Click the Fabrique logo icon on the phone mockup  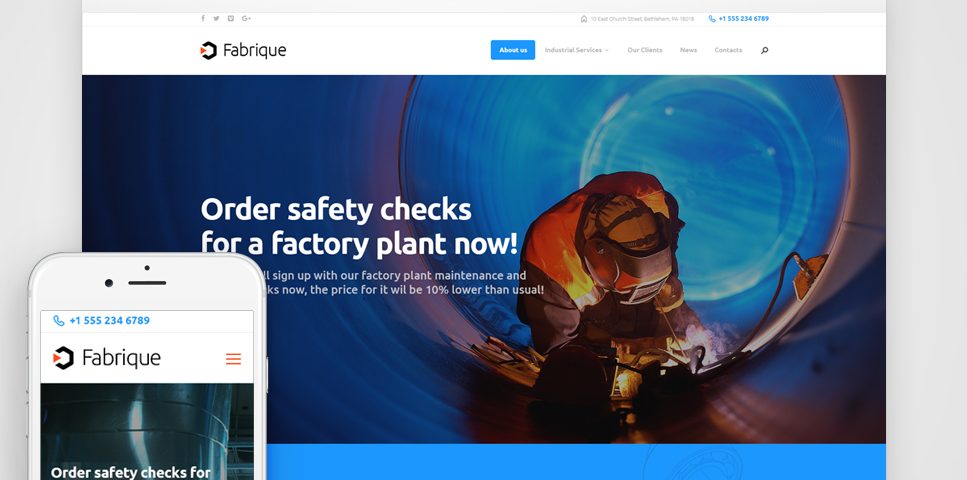(63, 358)
